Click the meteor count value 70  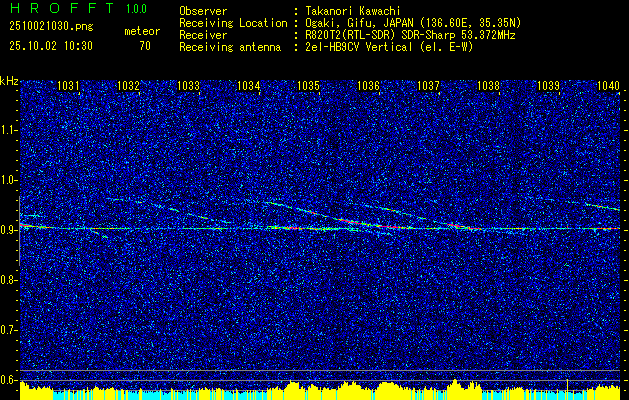coord(145,46)
